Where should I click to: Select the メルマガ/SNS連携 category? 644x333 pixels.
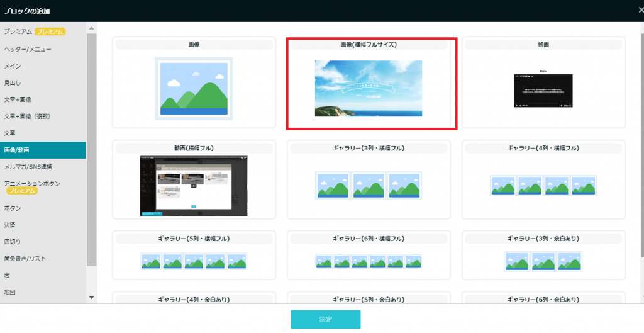click(x=28, y=167)
